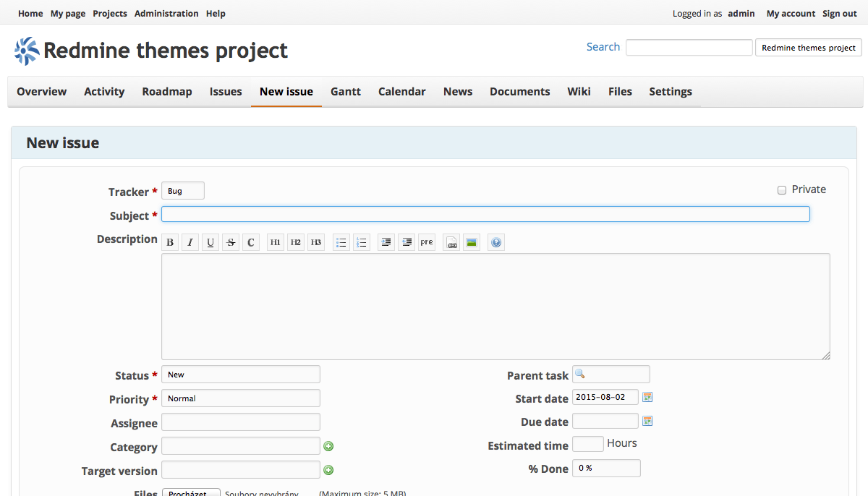
Task: Open the Priority dropdown
Action: point(241,398)
